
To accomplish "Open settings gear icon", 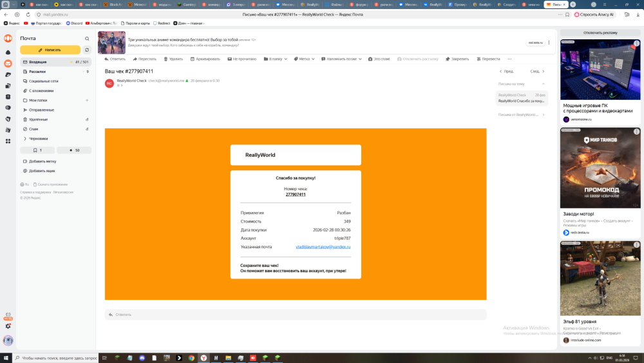I will [x=8, y=326].
